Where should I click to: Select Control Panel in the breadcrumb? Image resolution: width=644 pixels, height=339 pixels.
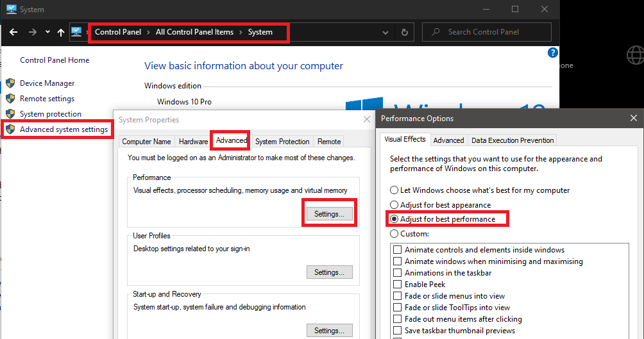click(118, 32)
